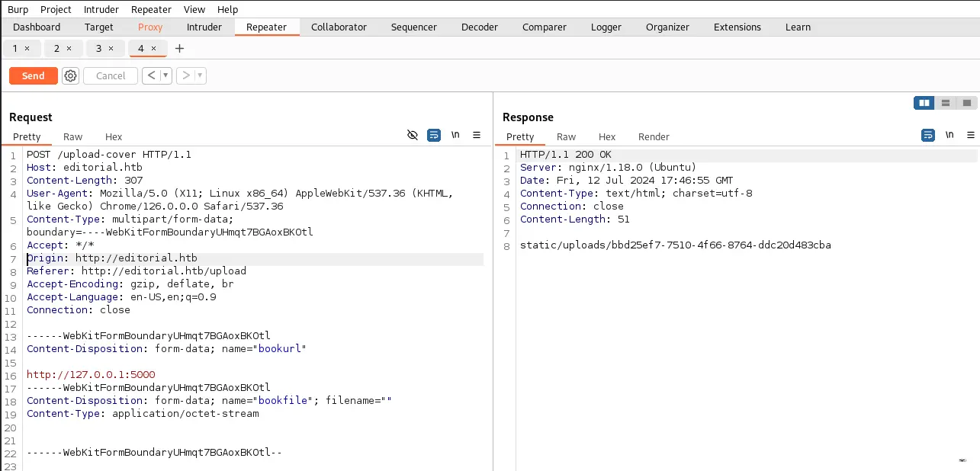Go back to previous request in history
This screenshot has width=980, height=471.
coord(151,75)
